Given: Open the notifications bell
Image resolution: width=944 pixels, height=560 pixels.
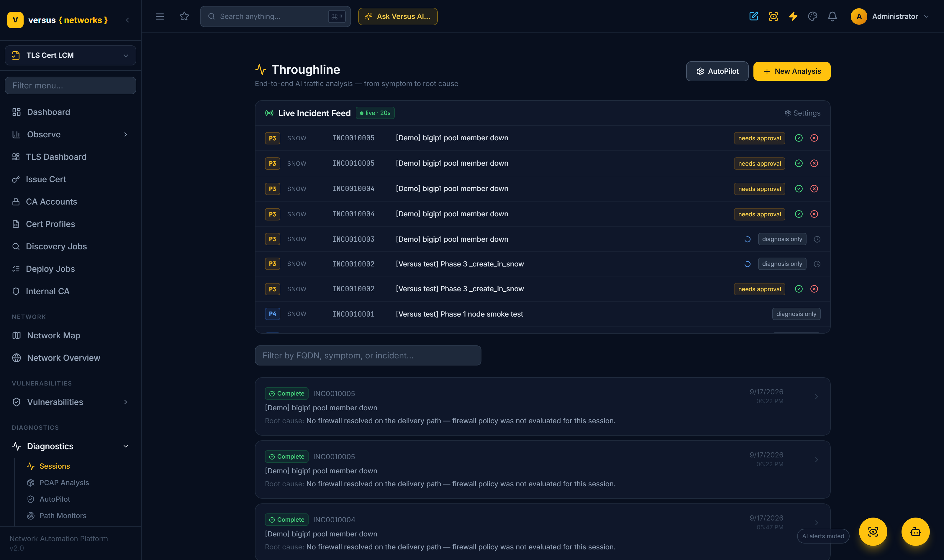Looking at the screenshot, I should click(832, 16).
